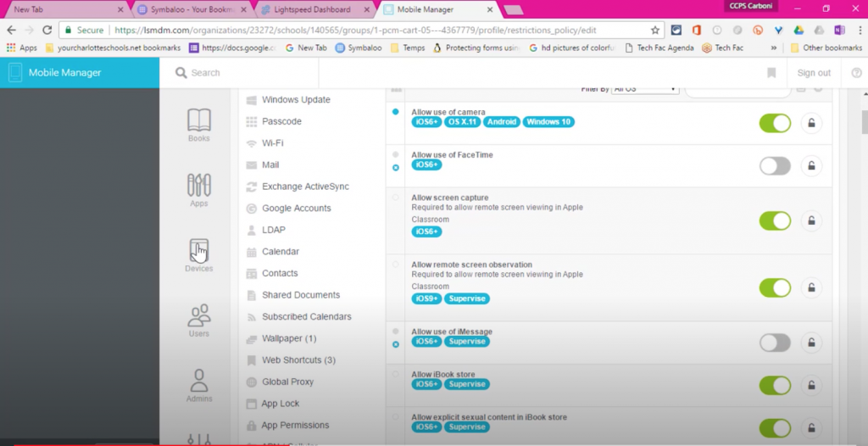Click the bookmark icon near Sign out
The height and width of the screenshot is (446, 868).
tap(771, 73)
